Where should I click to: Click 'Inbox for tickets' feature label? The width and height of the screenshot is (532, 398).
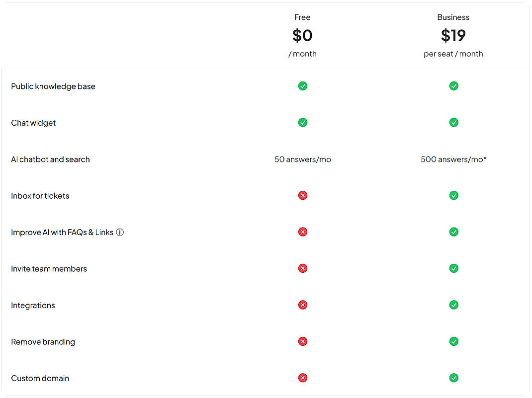tap(40, 196)
